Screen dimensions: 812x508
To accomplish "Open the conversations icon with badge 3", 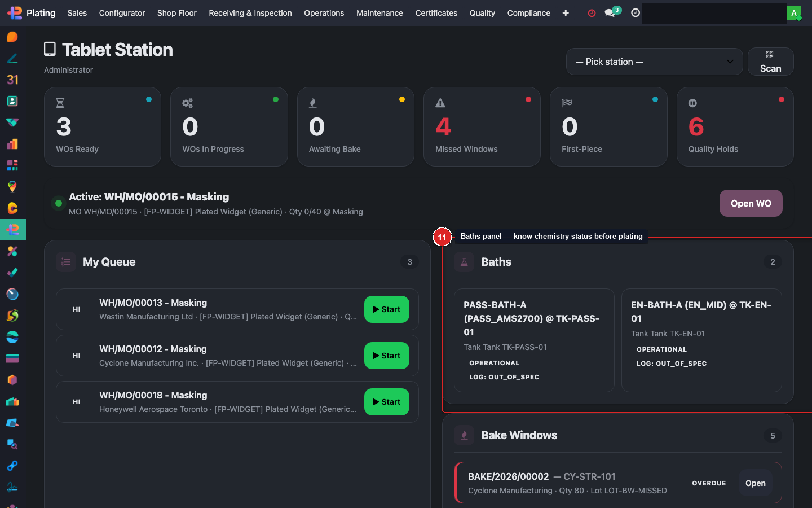I will tap(610, 12).
